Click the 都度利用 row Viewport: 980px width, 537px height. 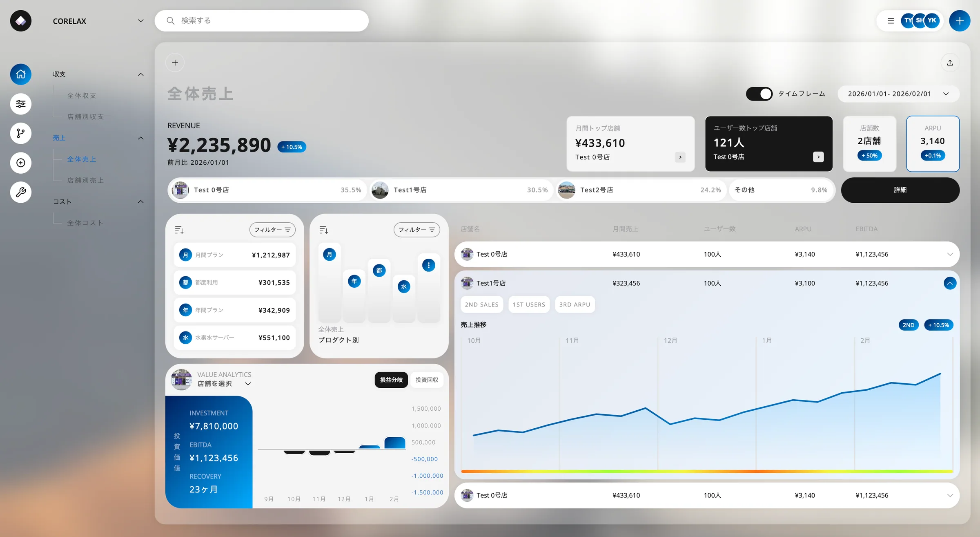(235, 282)
